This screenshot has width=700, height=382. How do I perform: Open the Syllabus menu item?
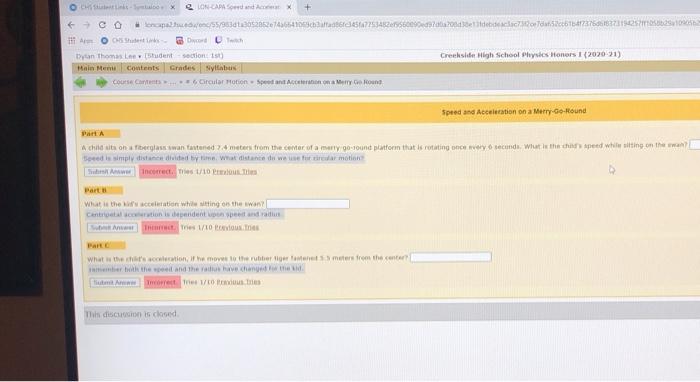221,68
